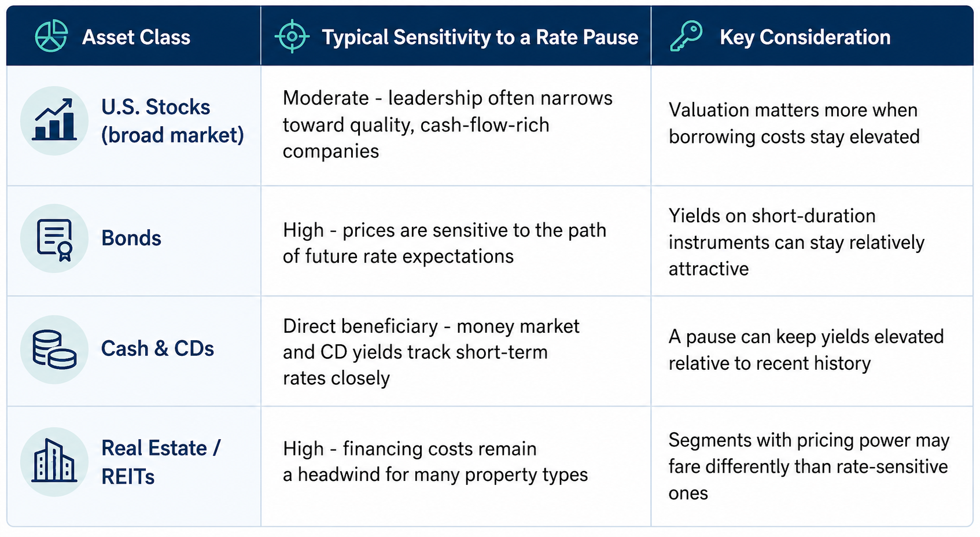Click the U.S. Stocks (broad market) label
Viewport: 980px width, 537px height.
172,121
